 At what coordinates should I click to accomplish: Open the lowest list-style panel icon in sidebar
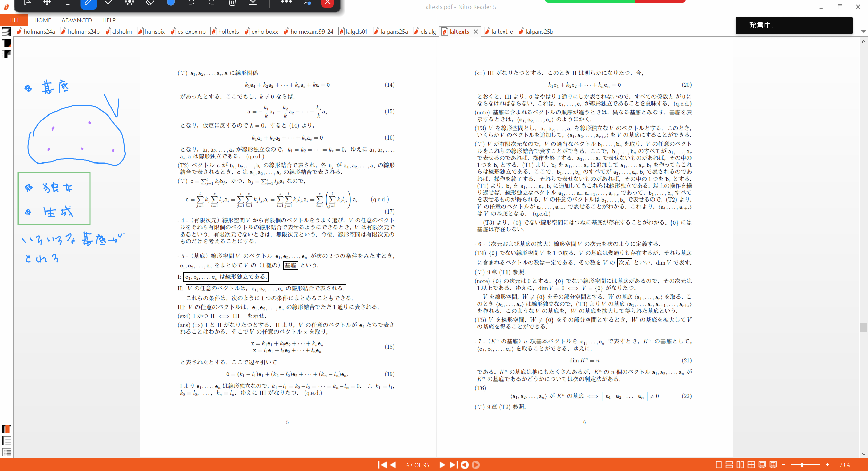pyautogui.click(x=7, y=452)
